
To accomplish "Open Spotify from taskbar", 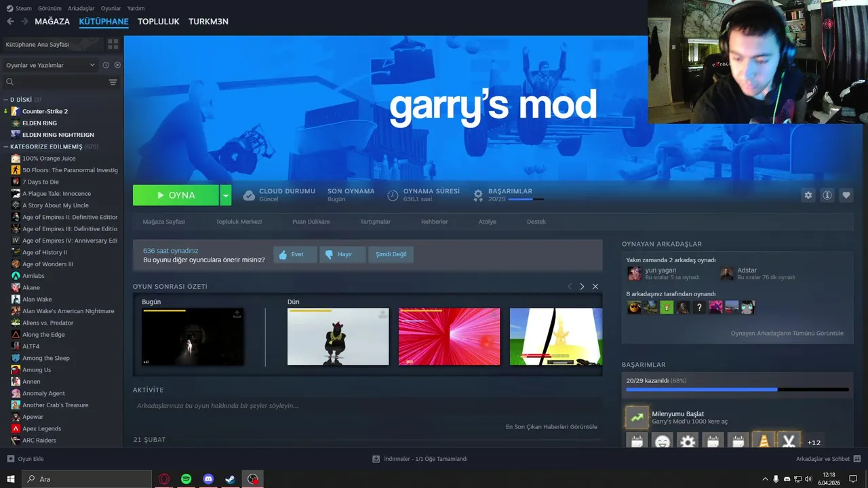I will point(186,479).
